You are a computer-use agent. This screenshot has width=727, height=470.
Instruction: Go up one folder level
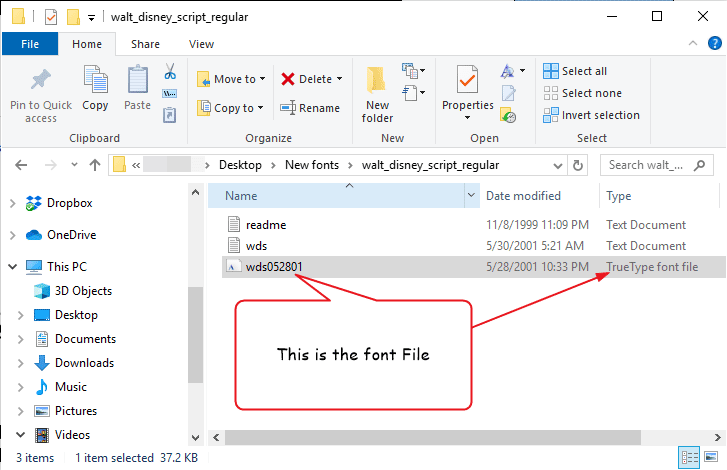click(x=95, y=165)
